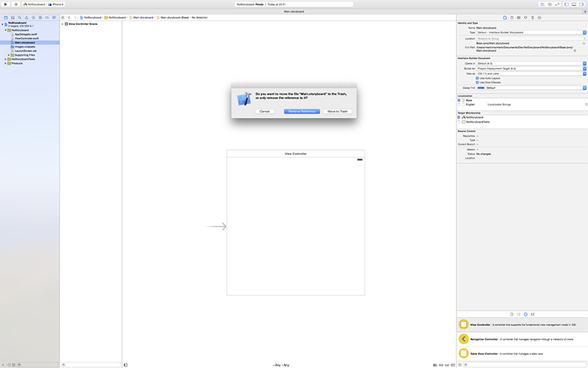Click the related items grid icon
The width and height of the screenshot is (588, 368).
pyautogui.click(x=62, y=18)
